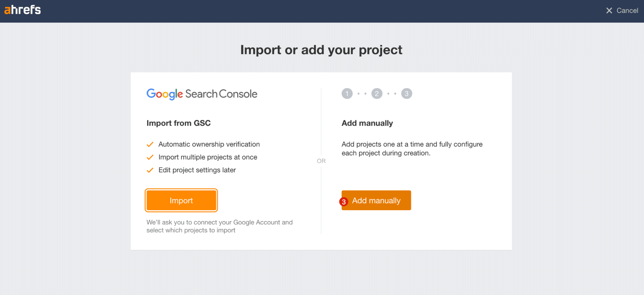
Task: Click the bold "Add manually" heading text
Action: pos(367,123)
